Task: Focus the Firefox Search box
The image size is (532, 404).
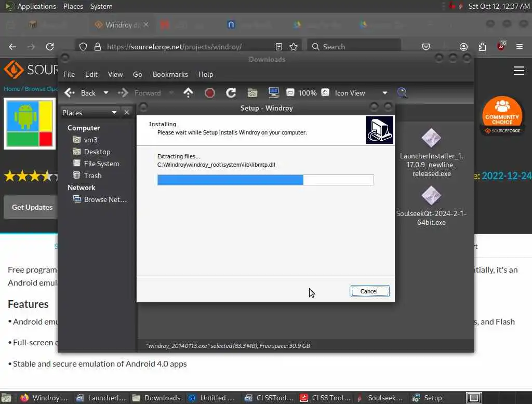Action: click(354, 47)
